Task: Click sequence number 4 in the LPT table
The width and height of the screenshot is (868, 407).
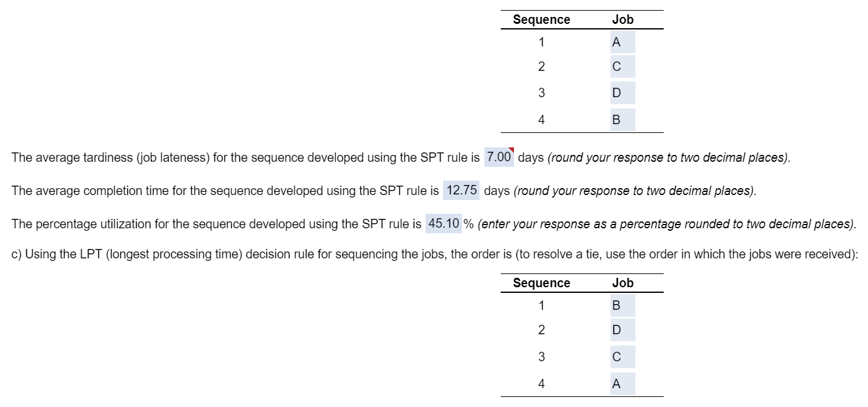Action: [541, 384]
